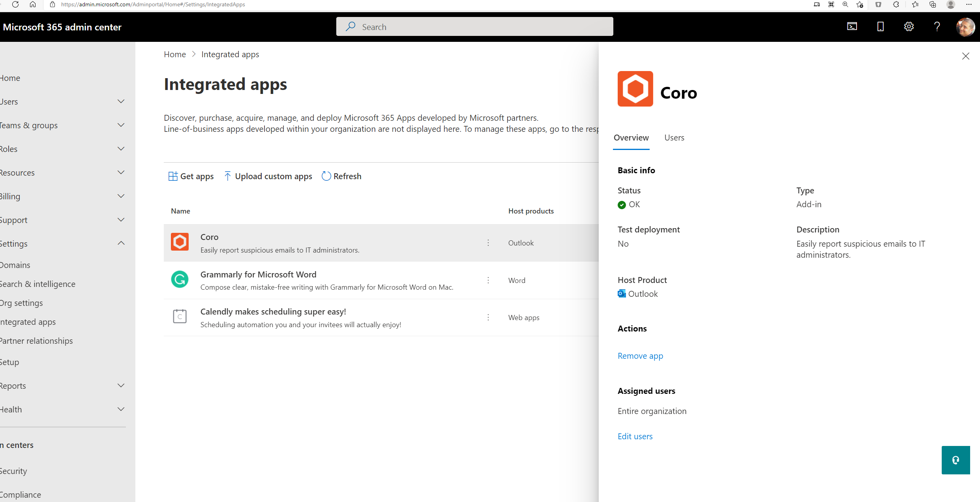Open the help question mark icon
The width and height of the screenshot is (980, 502).
[937, 26]
